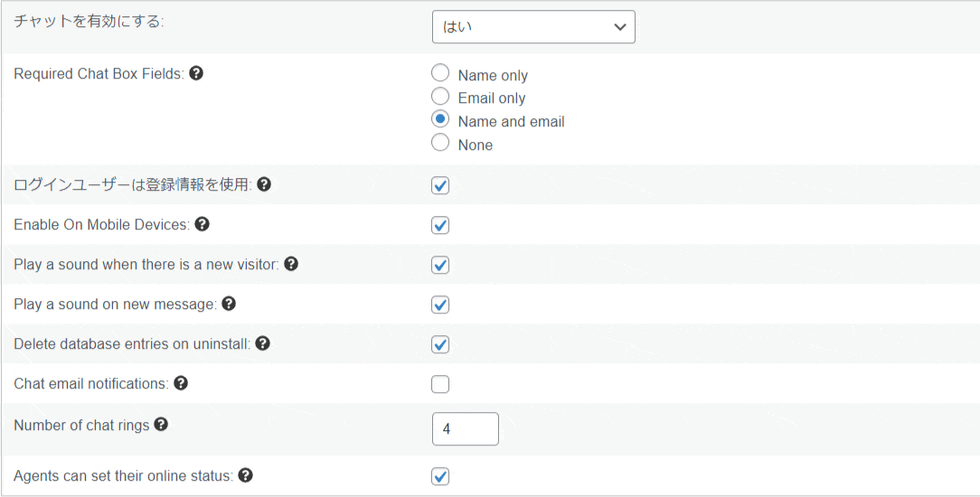Click the Number of chat rings field
This screenshot has width=980, height=497.
pos(465,429)
